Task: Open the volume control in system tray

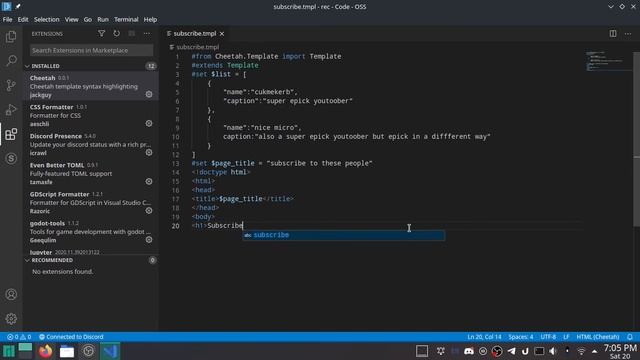Action: pos(553,351)
